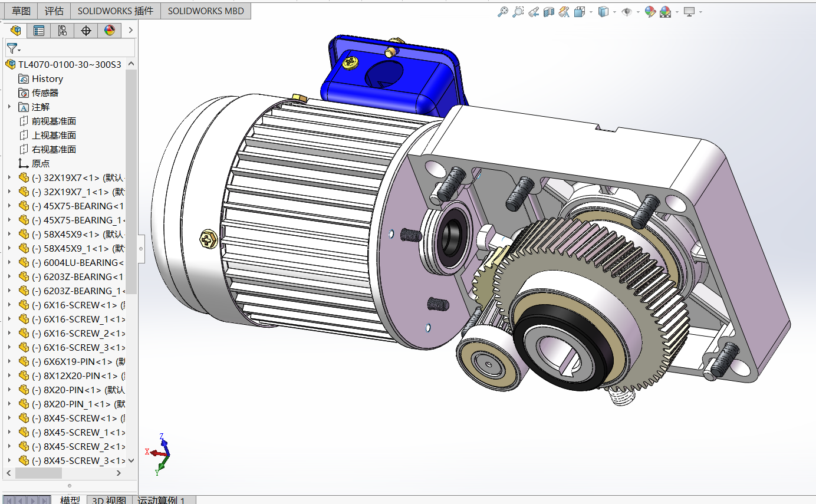
Task: Select the 6203Z-BEARING<1> part
Action: tap(78, 276)
